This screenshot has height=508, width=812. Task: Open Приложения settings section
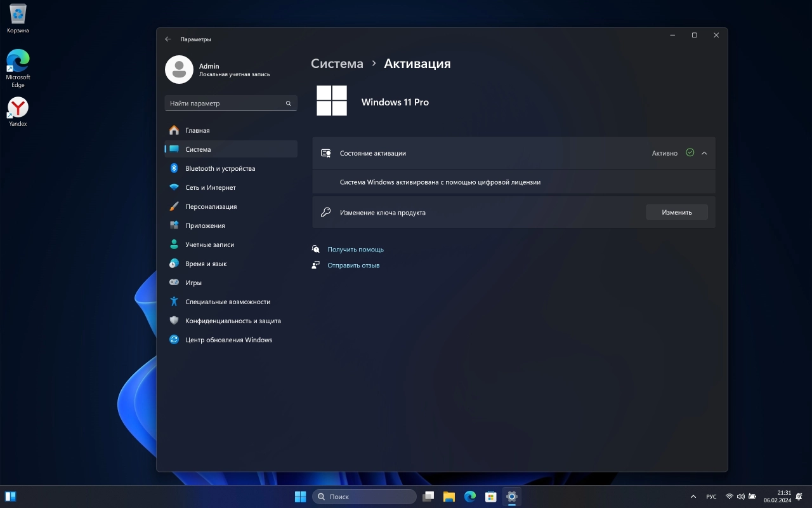pyautogui.click(x=230, y=225)
